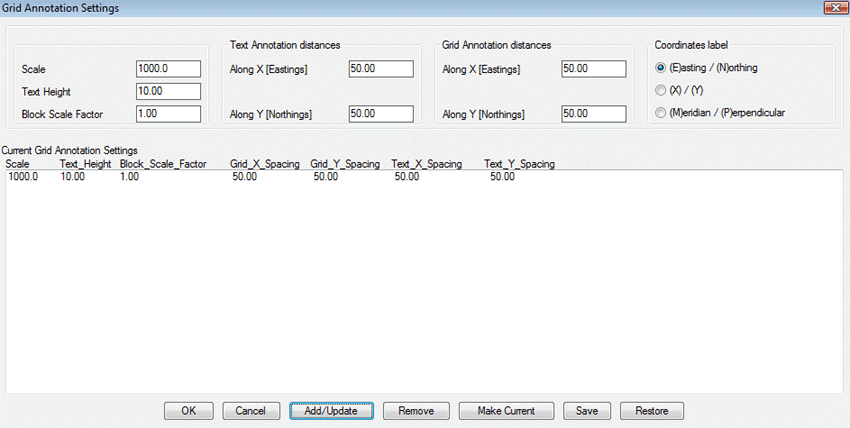Viewport: 850px width, 428px height.
Task: Click the Make Current button
Action: tap(507, 410)
